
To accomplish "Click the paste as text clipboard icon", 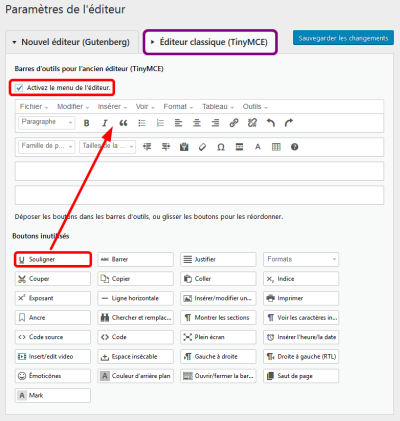I will 184,147.
